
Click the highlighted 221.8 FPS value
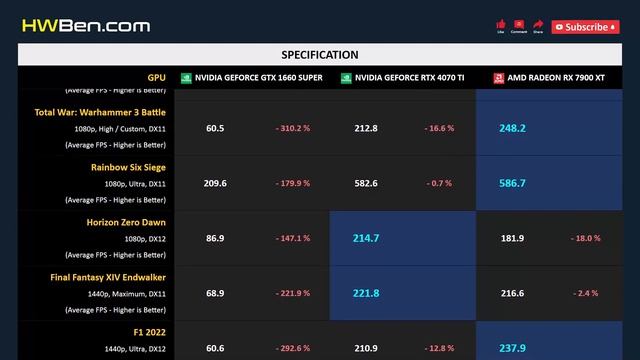366,293
